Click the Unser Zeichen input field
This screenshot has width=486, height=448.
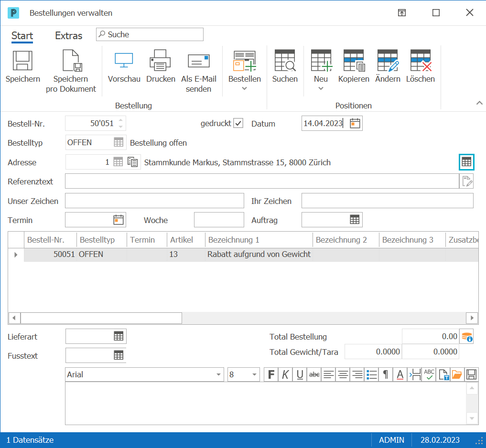click(x=154, y=201)
